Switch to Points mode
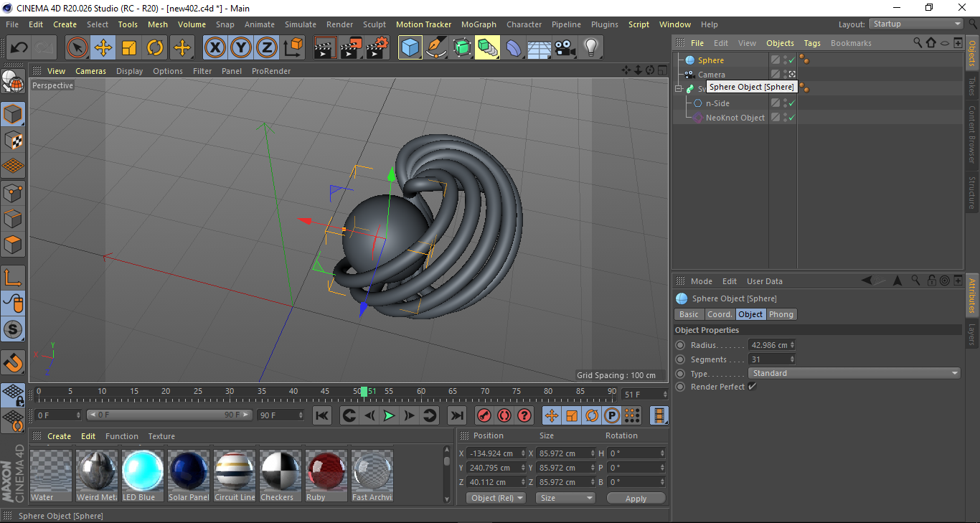The height and width of the screenshot is (523, 980). 13,192
